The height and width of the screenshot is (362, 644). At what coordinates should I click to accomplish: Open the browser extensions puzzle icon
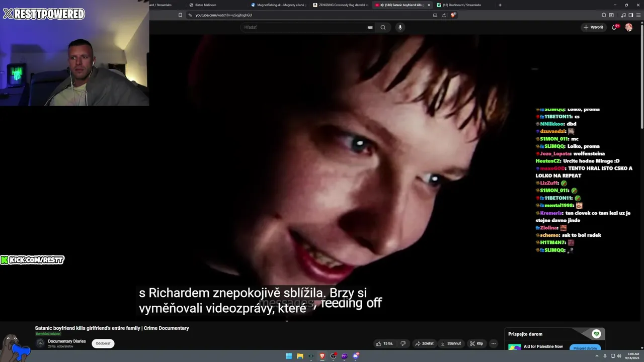pos(604,15)
